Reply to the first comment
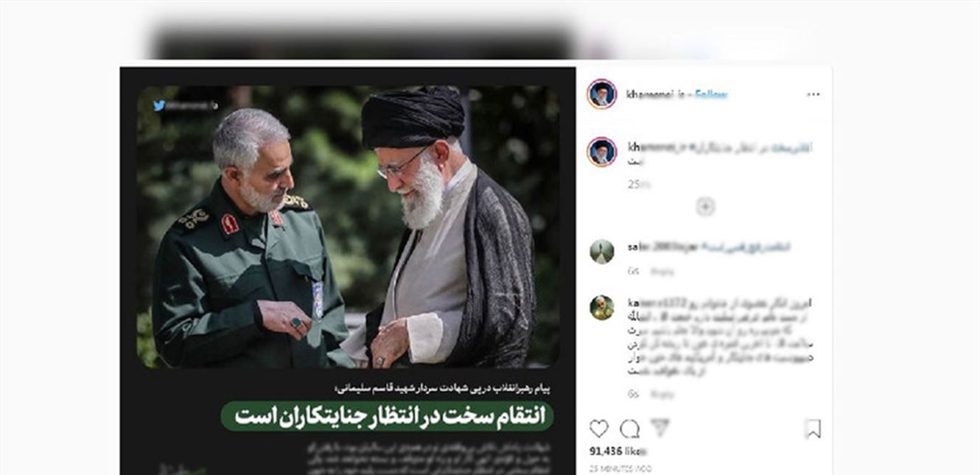 tap(662, 271)
